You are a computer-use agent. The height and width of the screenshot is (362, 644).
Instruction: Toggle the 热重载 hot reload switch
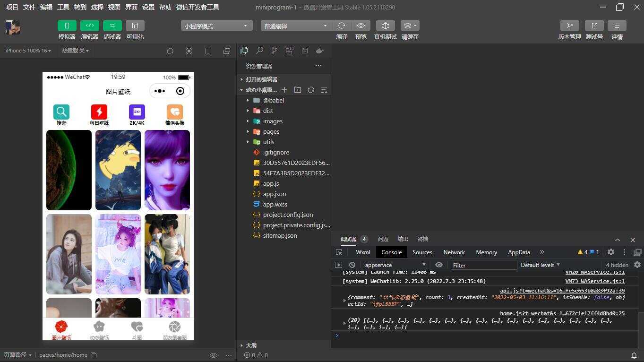[74, 51]
